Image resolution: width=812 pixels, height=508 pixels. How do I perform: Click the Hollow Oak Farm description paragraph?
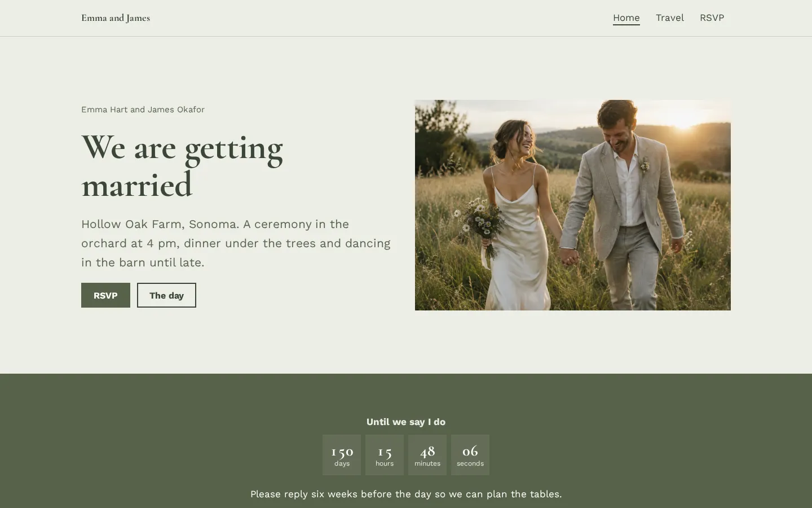point(236,243)
